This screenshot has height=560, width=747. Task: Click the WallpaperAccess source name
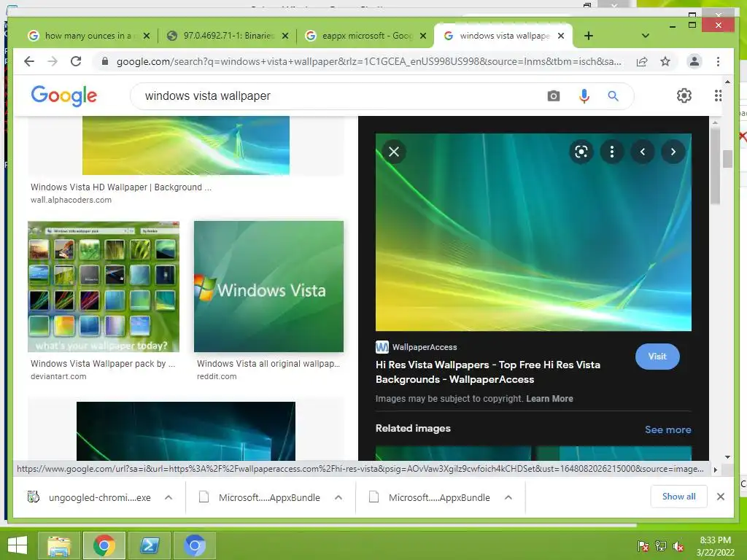point(425,347)
